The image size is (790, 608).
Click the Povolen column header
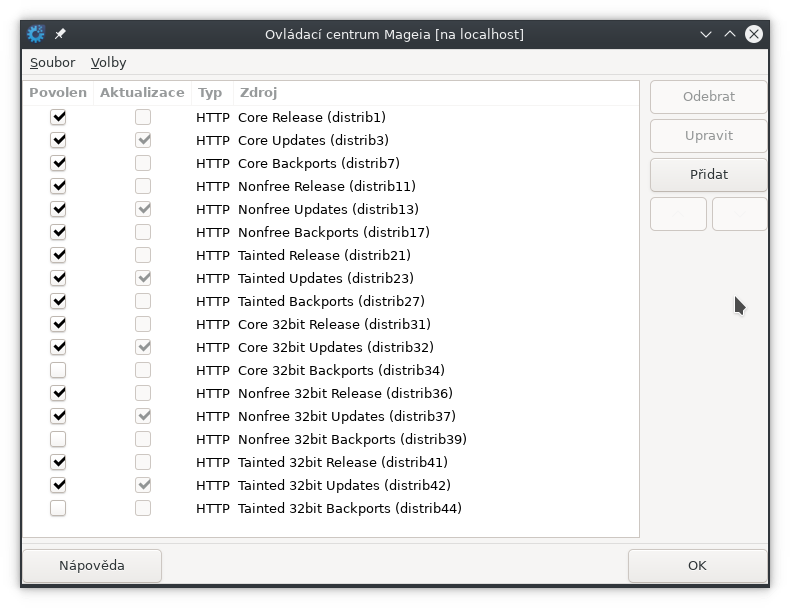(58, 93)
